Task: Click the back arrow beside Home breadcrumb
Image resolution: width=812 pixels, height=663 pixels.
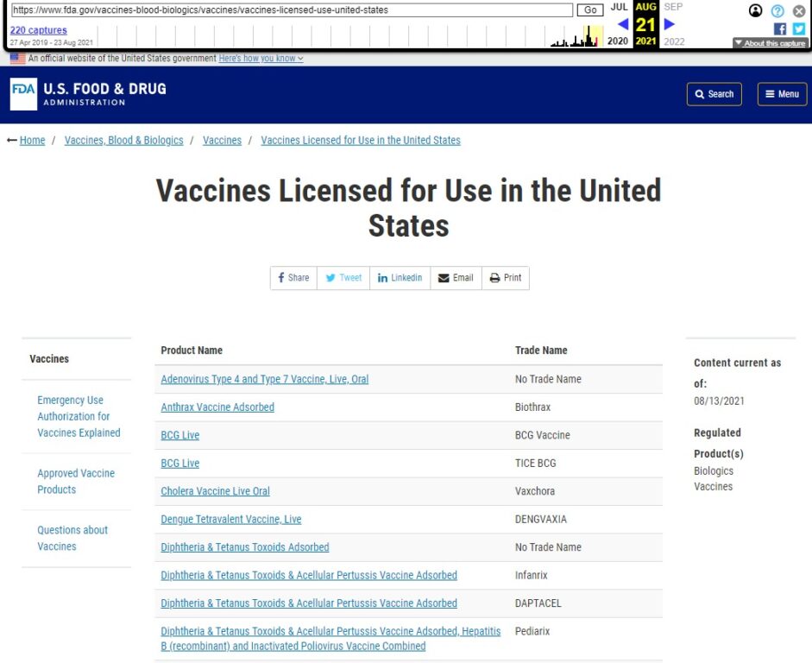Action: point(12,141)
